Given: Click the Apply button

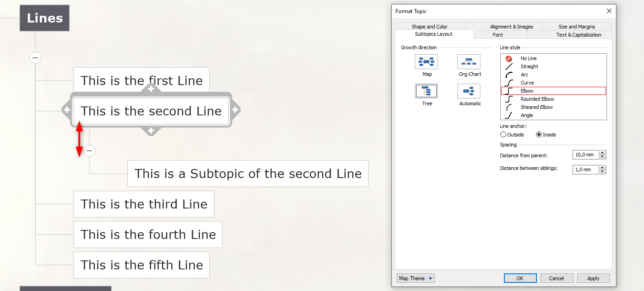Looking at the screenshot, I should (x=593, y=278).
